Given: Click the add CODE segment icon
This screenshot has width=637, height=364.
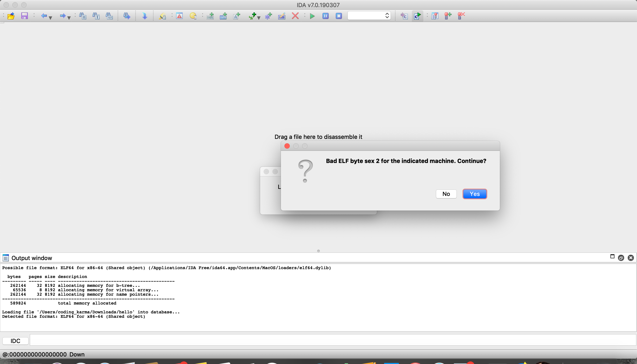Looking at the screenshot, I should [210, 16].
